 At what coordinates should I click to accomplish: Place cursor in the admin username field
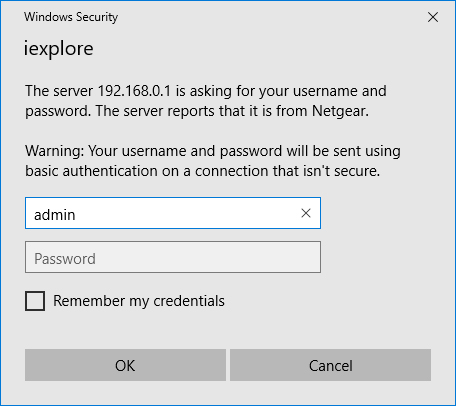(x=173, y=213)
